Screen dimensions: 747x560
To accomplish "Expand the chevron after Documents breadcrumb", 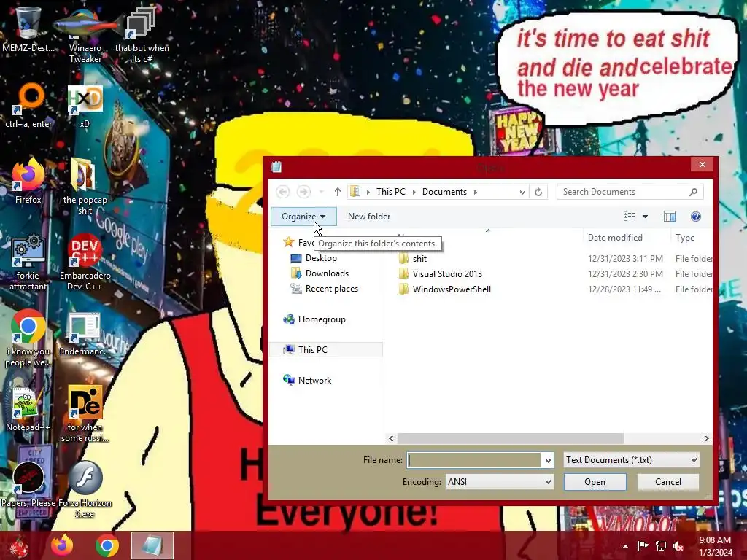I will [x=476, y=192].
